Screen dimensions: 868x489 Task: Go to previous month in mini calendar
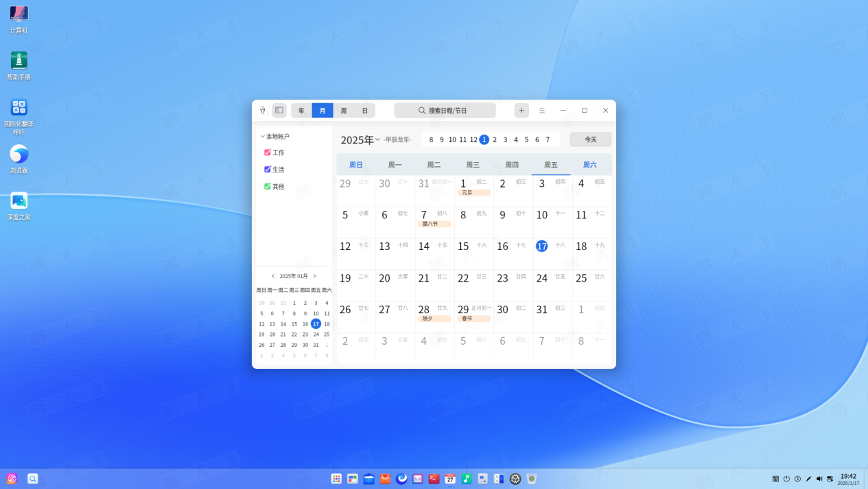tap(273, 276)
